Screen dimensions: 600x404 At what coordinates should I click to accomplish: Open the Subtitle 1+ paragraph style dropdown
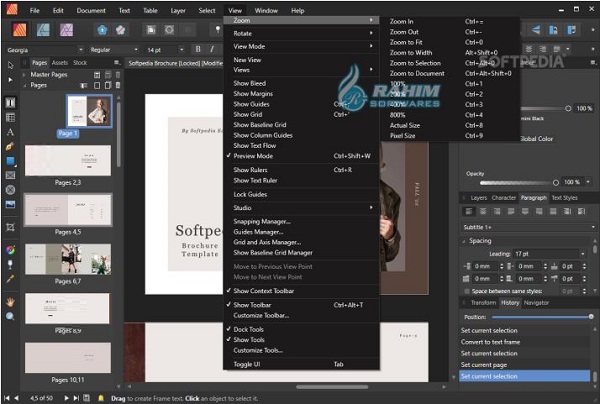[523, 226]
